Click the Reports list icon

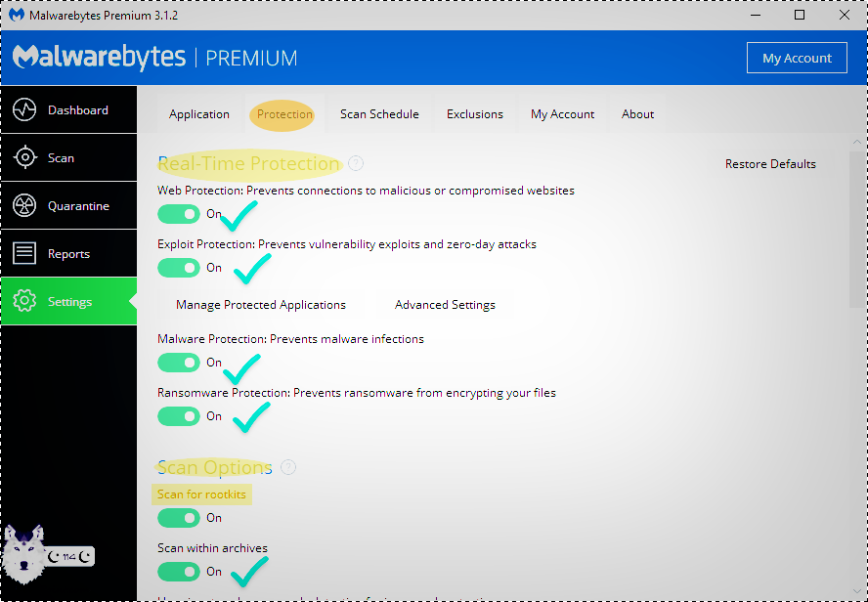(24, 254)
